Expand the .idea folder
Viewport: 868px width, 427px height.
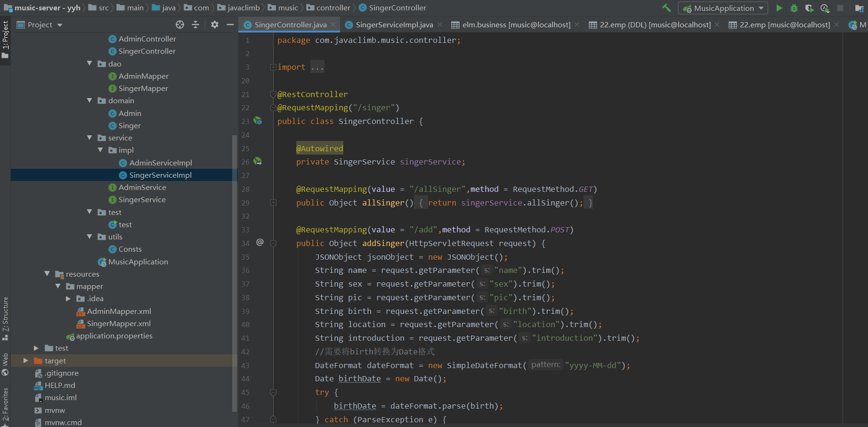[x=68, y=298]
